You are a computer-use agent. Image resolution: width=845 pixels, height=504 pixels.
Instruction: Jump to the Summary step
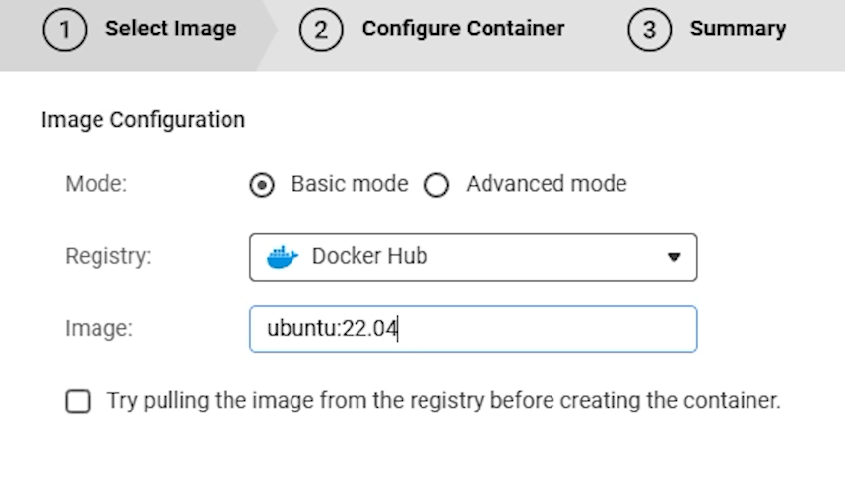737,29
